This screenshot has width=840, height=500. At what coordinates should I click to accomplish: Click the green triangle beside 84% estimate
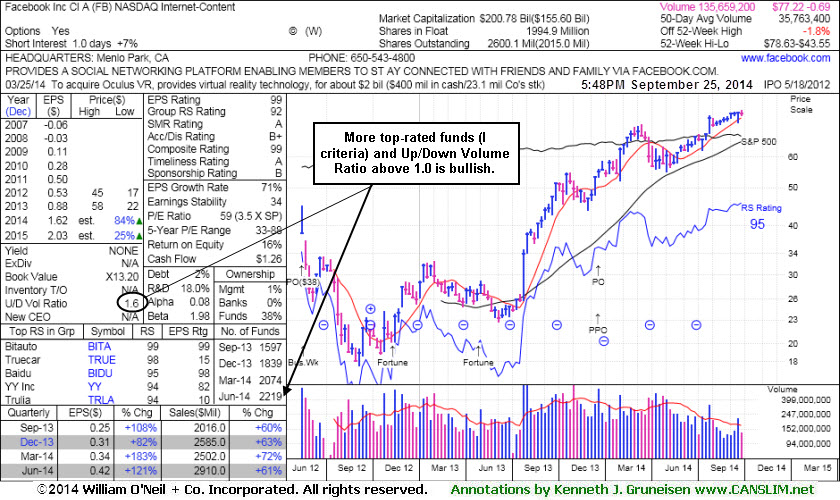coord(139,220)
